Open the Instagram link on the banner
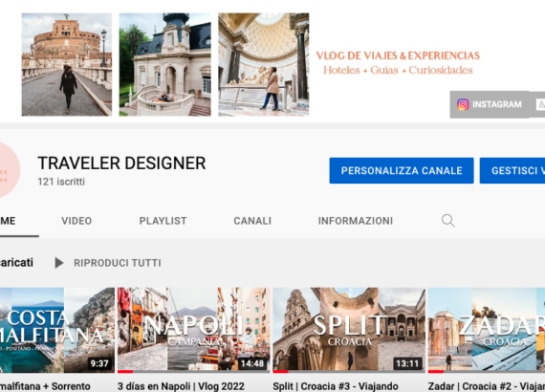 point(490,104)
